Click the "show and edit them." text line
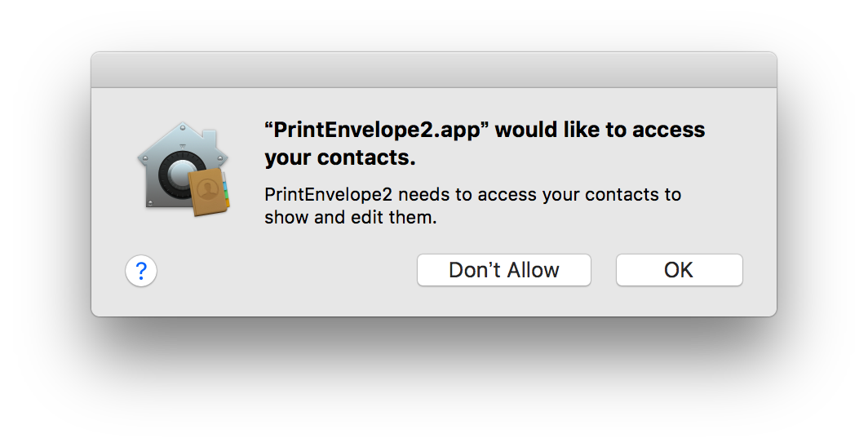 tap(351, 218)
